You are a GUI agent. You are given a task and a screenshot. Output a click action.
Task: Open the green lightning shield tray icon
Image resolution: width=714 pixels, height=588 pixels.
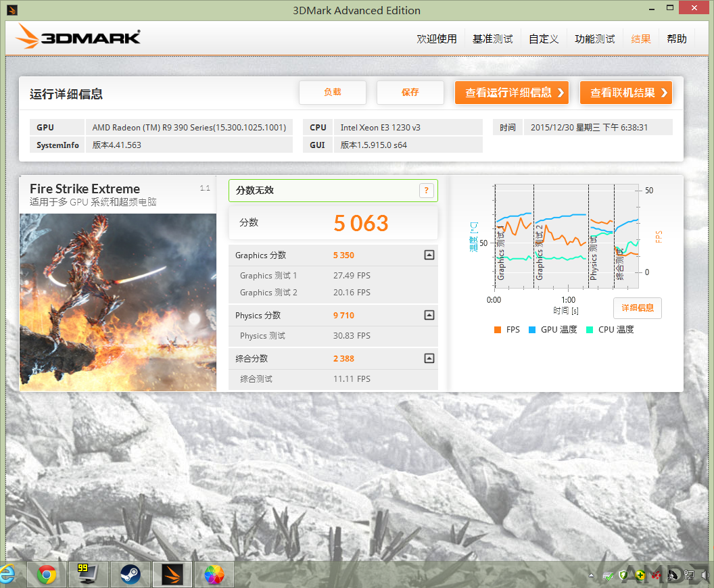click(624, 575)
